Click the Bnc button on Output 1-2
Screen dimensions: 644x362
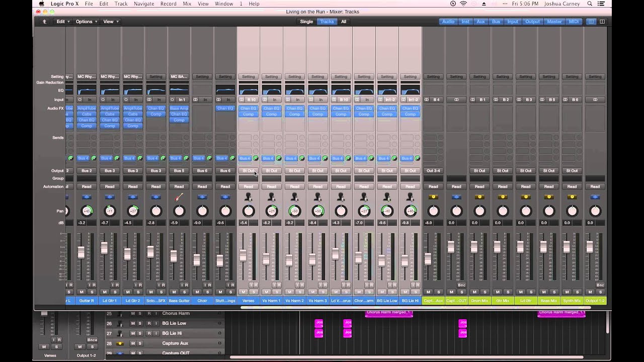coord(600,285)
